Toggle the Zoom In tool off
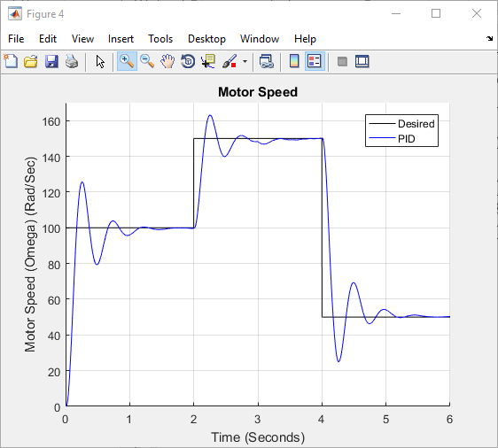 coord(127,61)
